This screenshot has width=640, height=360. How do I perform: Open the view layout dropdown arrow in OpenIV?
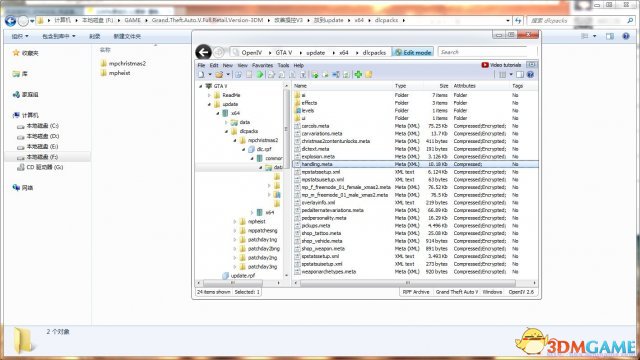(511, 75)
